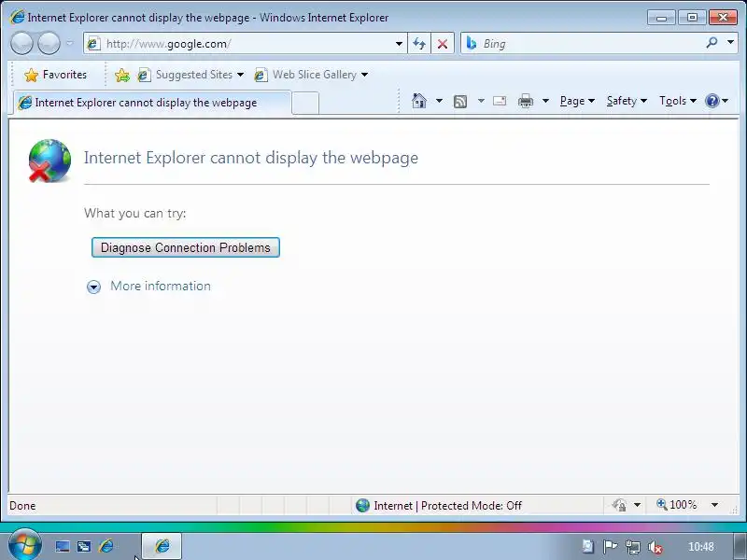
Task: Open the Page menu
Action: [x=577, y=101]
